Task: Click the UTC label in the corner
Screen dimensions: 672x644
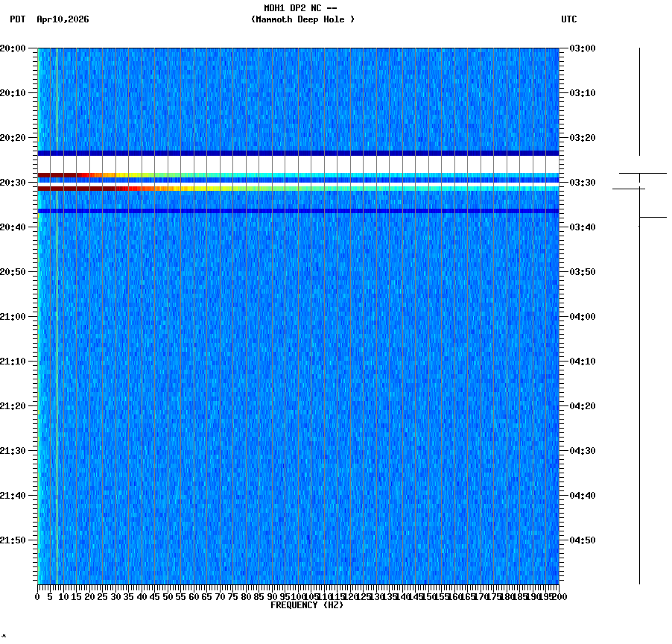Action: point(569,20)
